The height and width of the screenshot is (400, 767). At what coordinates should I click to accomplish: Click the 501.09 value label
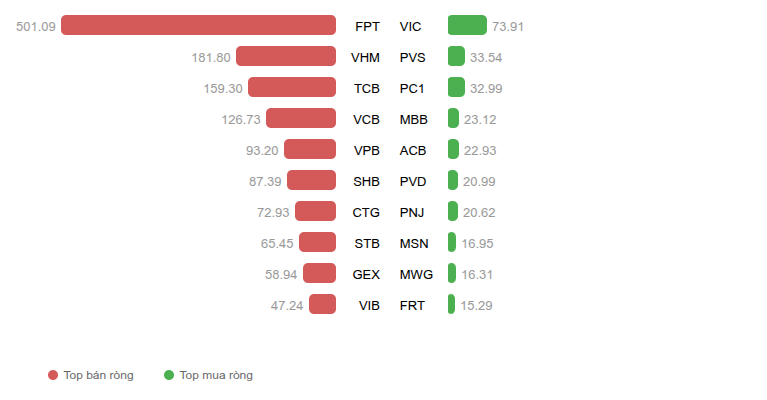click(36, 26)
